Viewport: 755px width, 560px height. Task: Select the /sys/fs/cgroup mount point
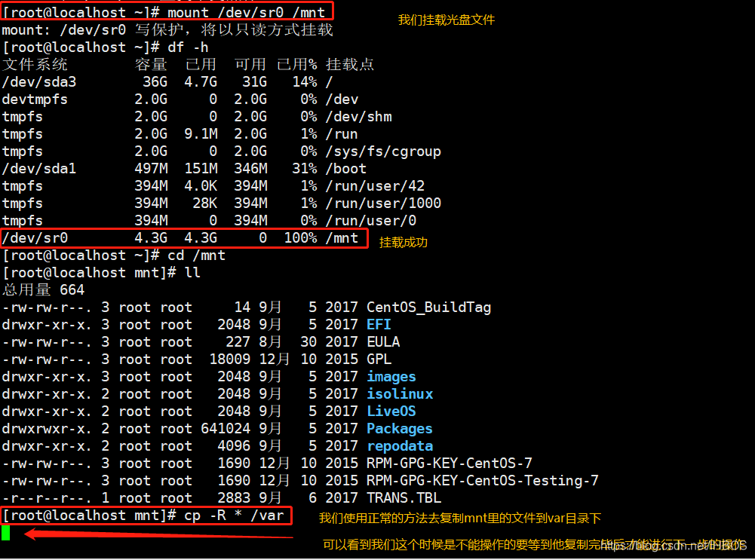coord(383,151)
